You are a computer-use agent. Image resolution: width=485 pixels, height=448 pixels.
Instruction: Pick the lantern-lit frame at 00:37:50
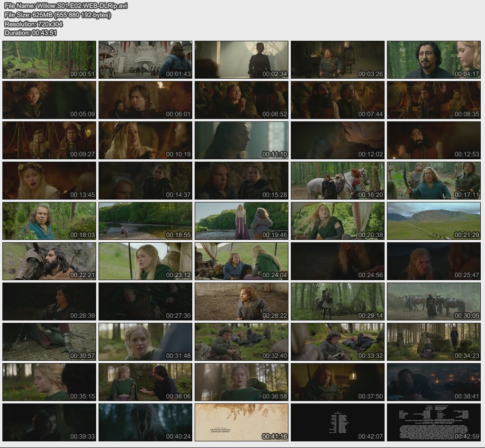tap(338, 383)
